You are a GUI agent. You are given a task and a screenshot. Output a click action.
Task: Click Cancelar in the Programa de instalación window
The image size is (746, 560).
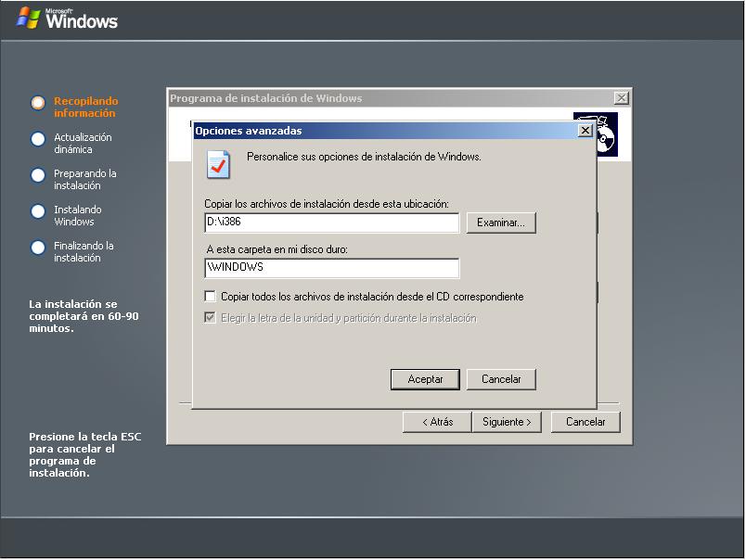tap(585, 422)
